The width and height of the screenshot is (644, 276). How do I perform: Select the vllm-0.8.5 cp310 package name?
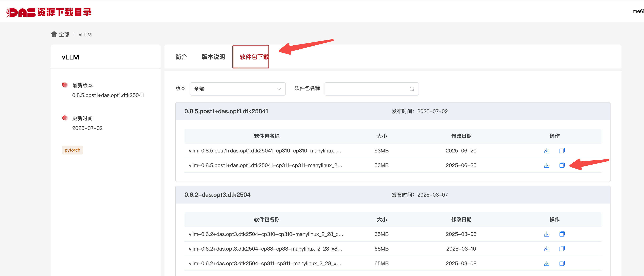[x=265, y=151]
